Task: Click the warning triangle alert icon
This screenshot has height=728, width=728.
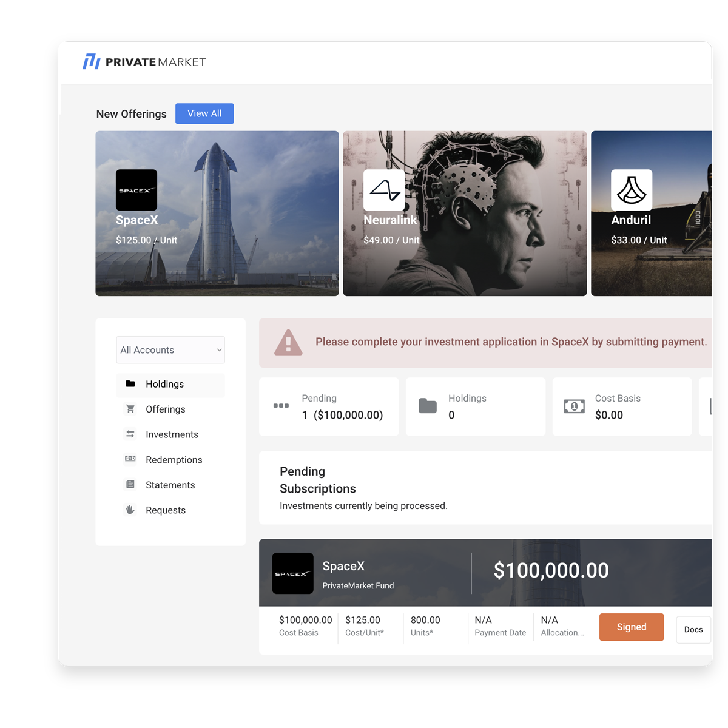Action: tap(288, 342)
